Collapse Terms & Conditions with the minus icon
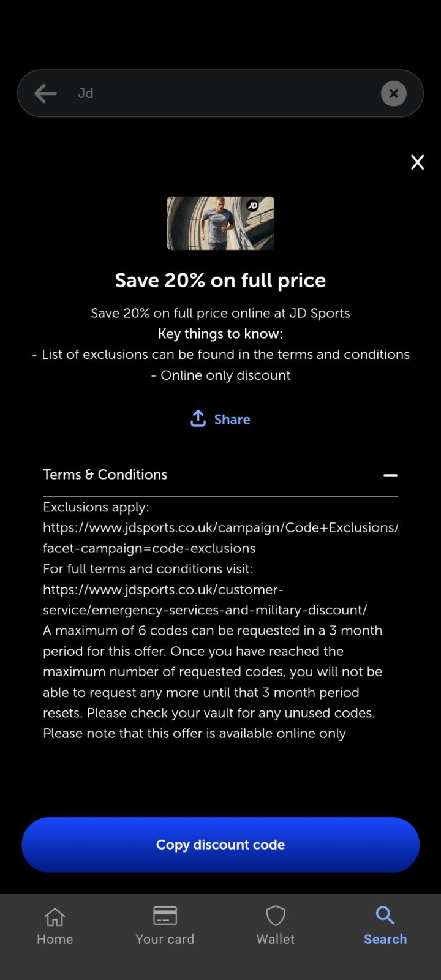Image resolution: width=441 pixels, height=980 pixels. tap(390, 475)
